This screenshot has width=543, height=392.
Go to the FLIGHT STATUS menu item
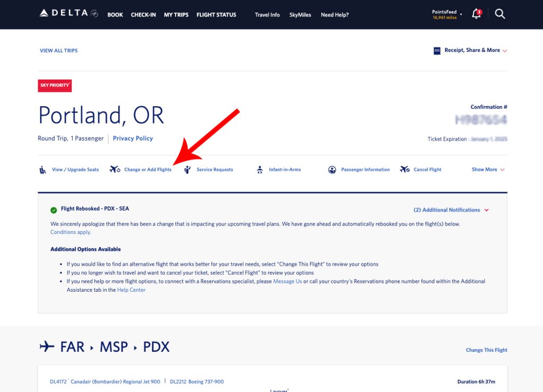pos(216,15)
